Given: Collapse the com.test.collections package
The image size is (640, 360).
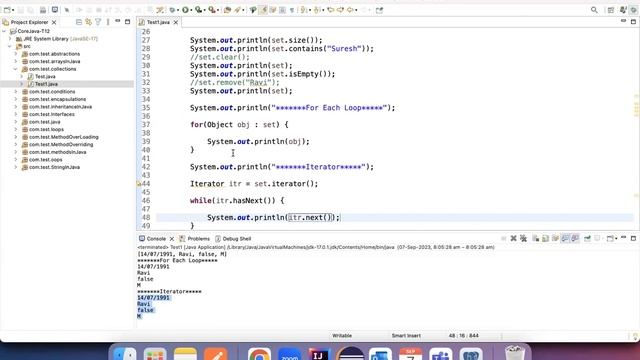Looking at the screenshot, I should (16, 69).
